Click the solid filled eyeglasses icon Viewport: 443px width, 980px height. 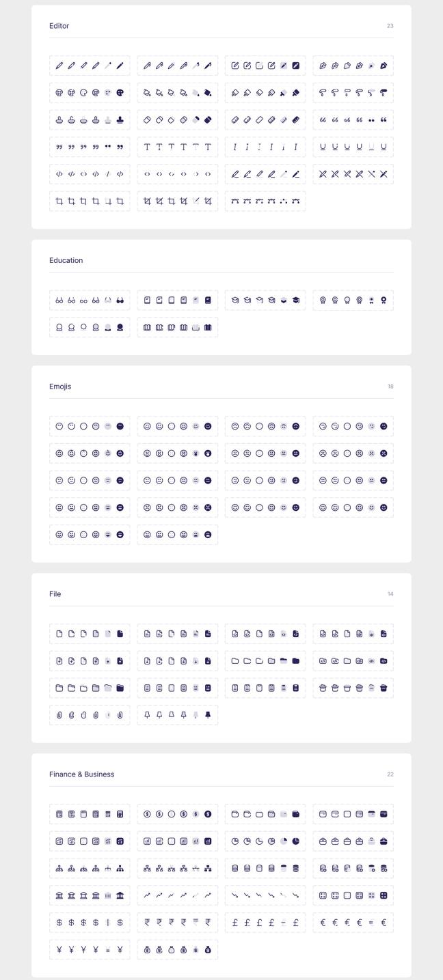[x=120, y=300]
